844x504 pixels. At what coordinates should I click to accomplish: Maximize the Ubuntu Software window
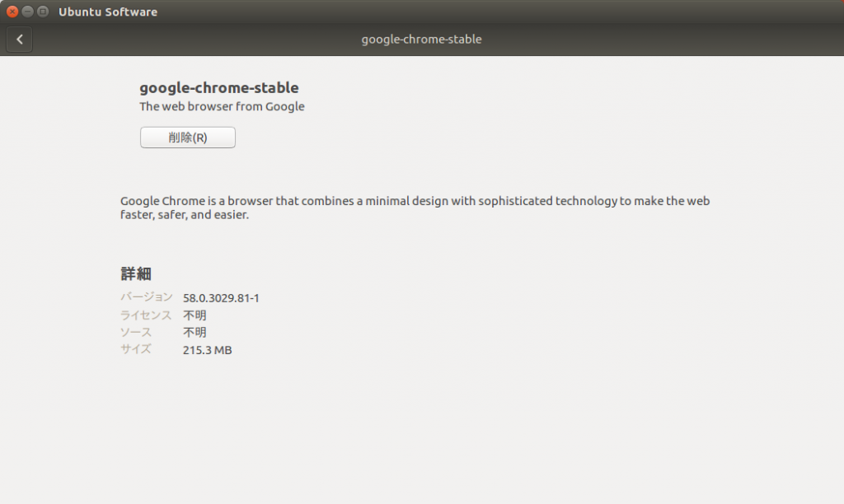point(43,12)
